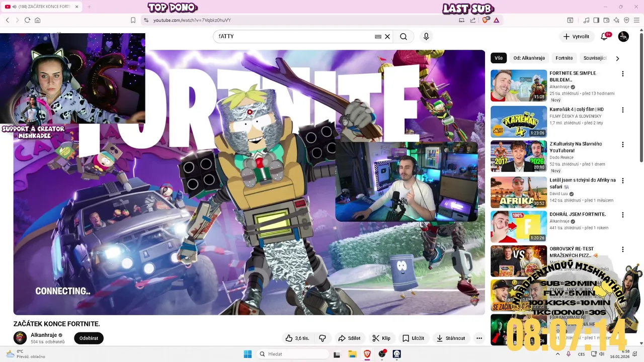Open the Brave VPN shield icon
Screen dimensions: 644x362
point(626,20)
